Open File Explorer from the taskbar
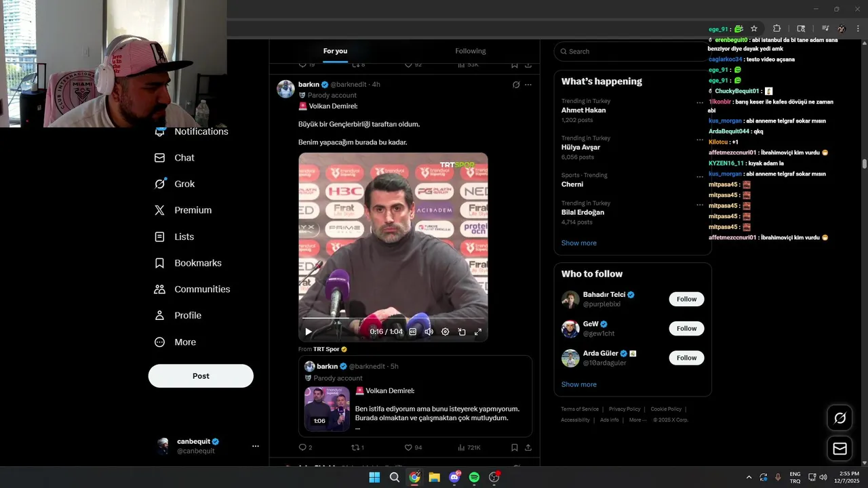 coord(434,477)
